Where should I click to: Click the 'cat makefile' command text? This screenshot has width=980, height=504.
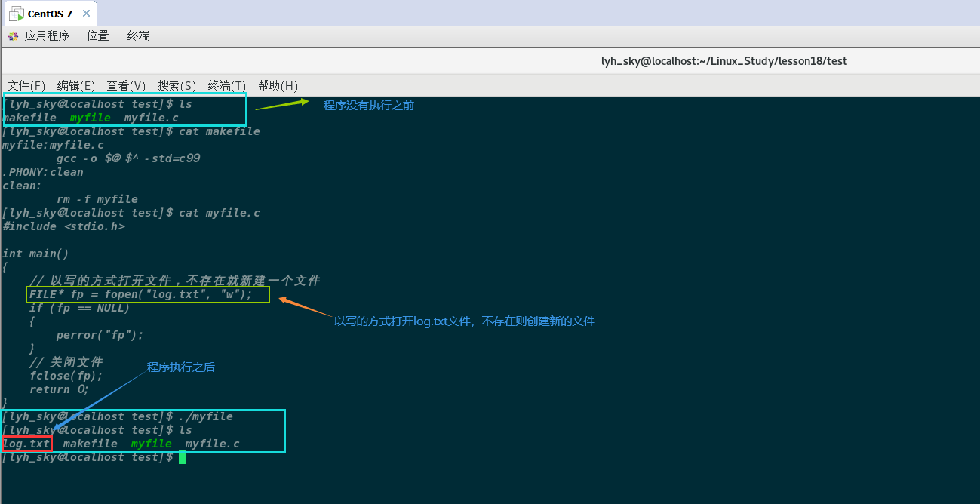(220, 131)
